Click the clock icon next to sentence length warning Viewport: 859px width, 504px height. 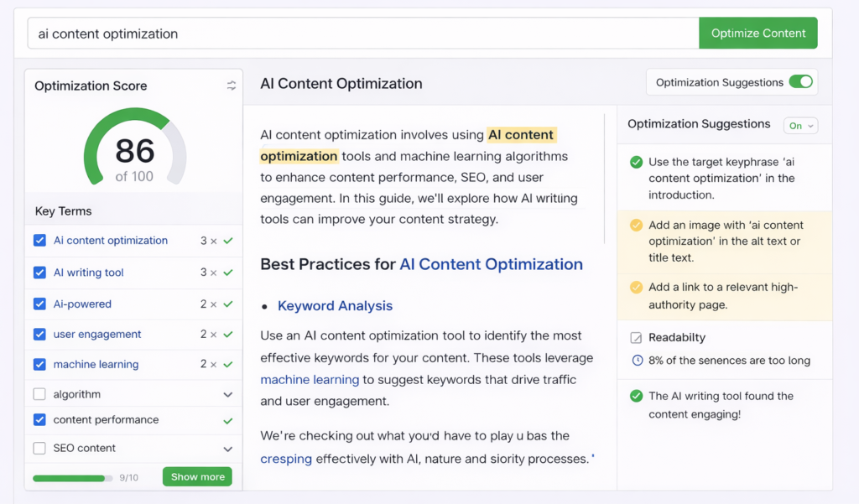[x=637, y=359]
